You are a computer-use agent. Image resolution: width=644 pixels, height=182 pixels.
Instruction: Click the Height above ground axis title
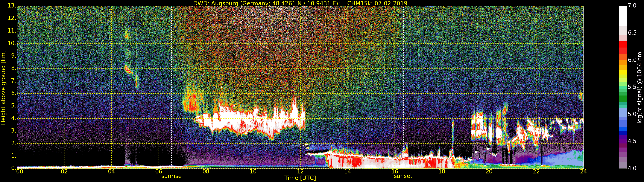tap(3, 88)
